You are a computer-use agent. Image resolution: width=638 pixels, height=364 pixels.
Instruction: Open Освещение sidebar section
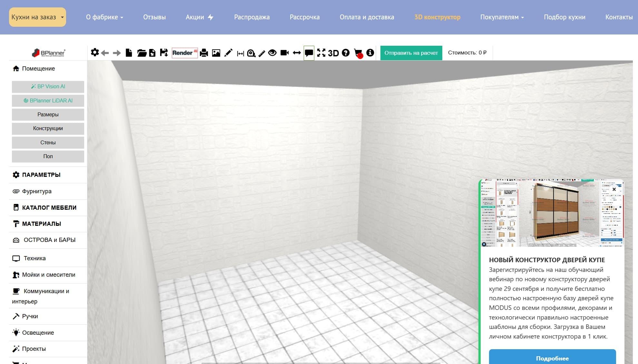point(48,333)
